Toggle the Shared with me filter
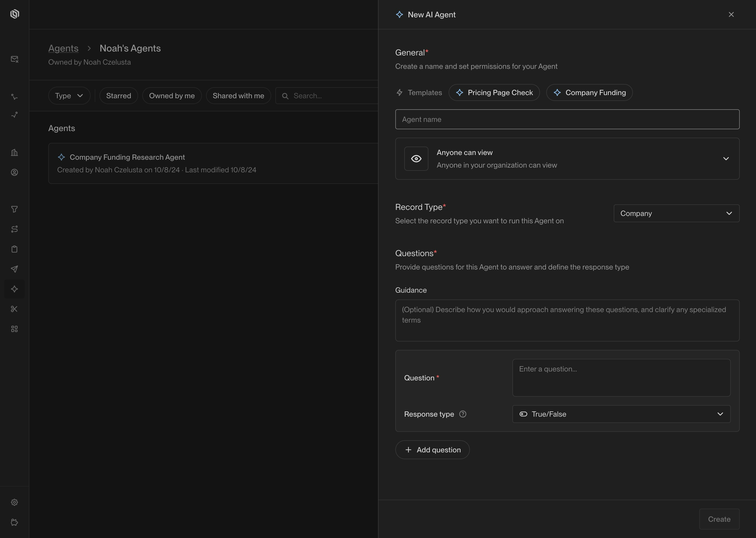This screenshot has height=538, width=756. tap(238, 96)
